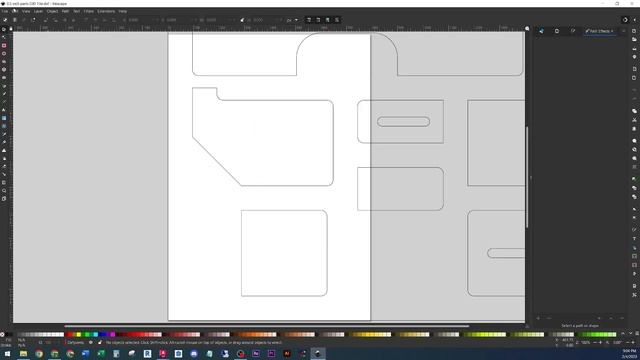Viewport: 640px width, 360px height.
Task: Toggle the guide lock at ruler corner
Action: pos(11,29)
